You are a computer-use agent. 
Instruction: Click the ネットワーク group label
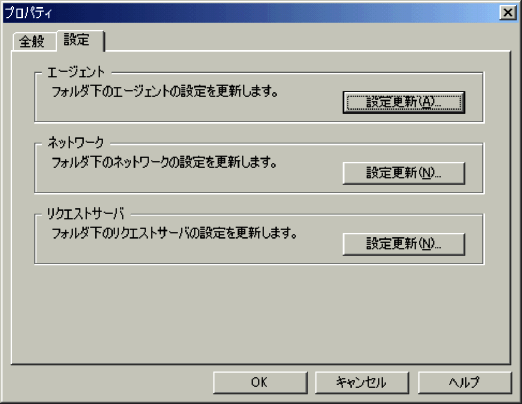click(x=76, y=143)
